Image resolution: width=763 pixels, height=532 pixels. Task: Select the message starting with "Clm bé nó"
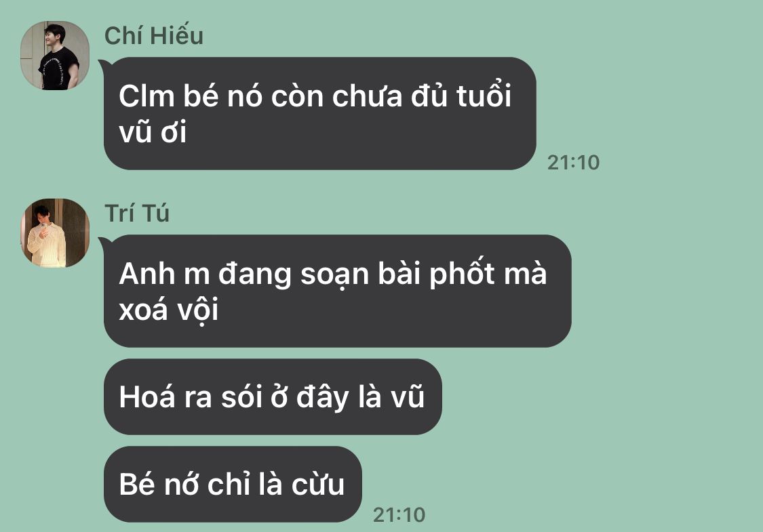[319, 113]
